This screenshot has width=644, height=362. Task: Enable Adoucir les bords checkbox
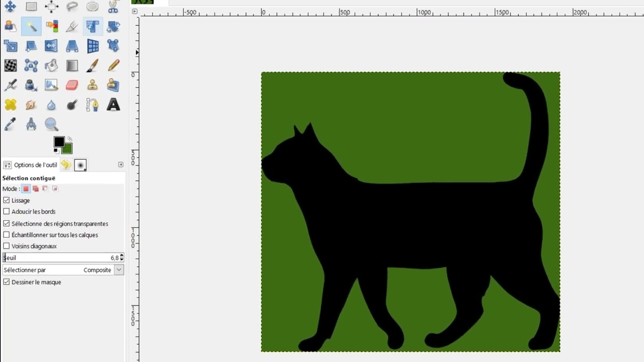pos(7,212)
